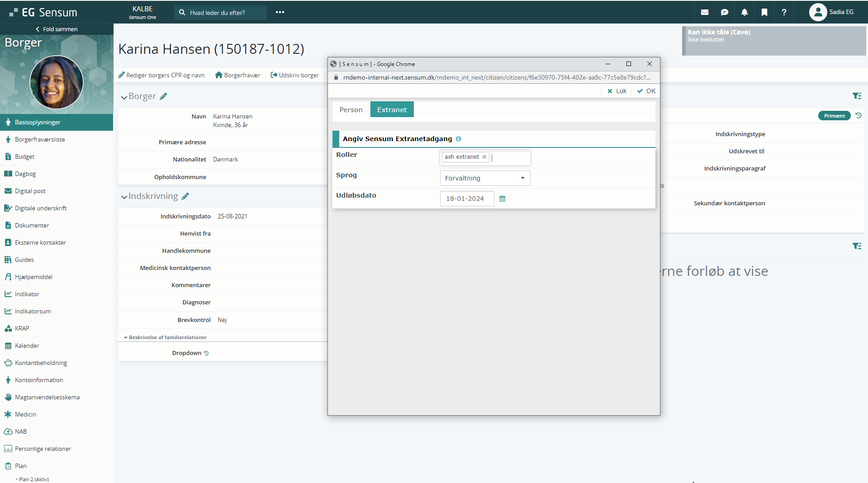Open Plan in the sidebar
The width and height of the screenshot is (868, 483).
pos(57,466)
